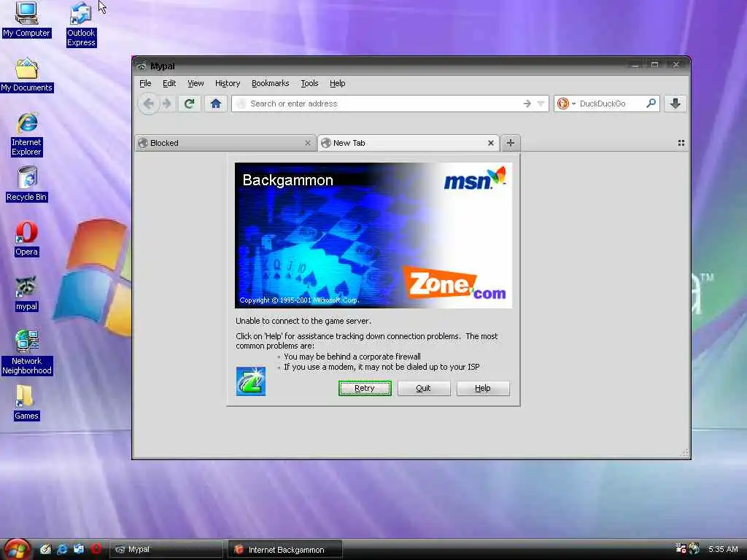Click the Back arrow in Mypal

[x=149, y=104]
